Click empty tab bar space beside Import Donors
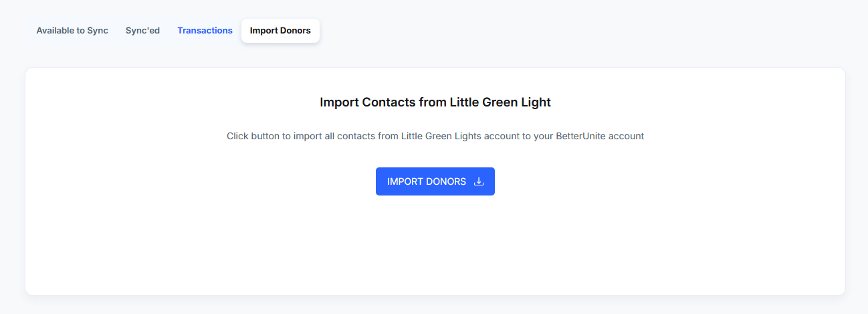Viewport: 868px width, 314px height. [588, 31]
